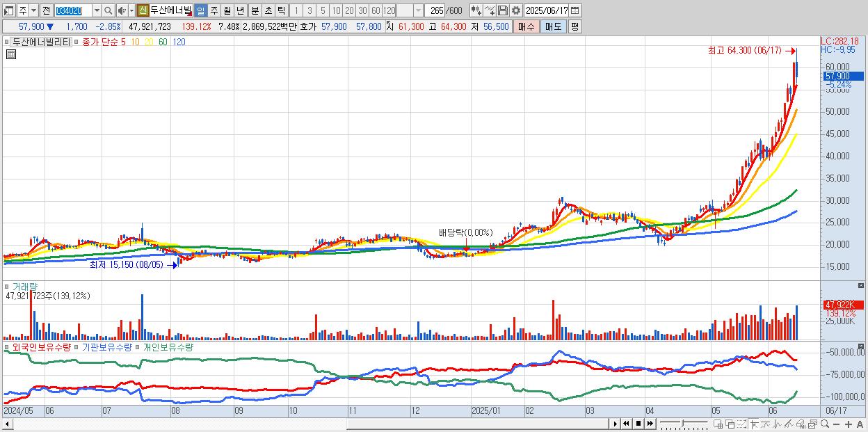Expand the stock code history dropdown
Image resolution: width=868 pixels, height=432 pixels.
point(97,10)
